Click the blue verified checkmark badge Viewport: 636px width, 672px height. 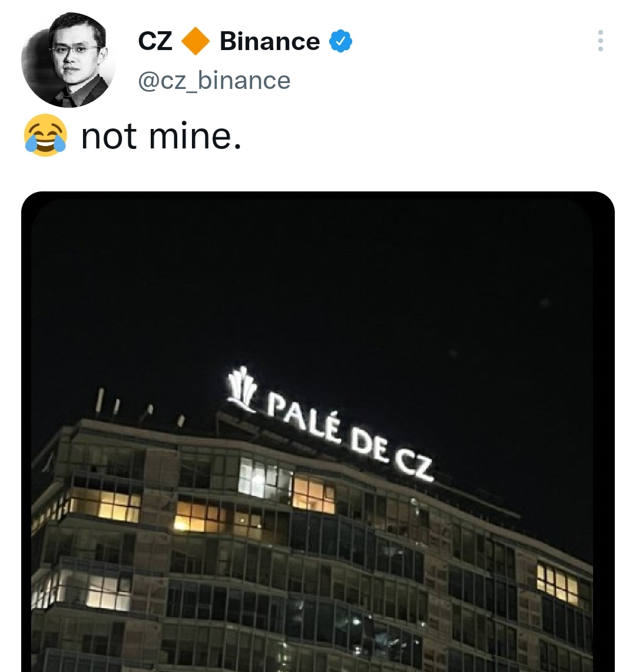341,41
